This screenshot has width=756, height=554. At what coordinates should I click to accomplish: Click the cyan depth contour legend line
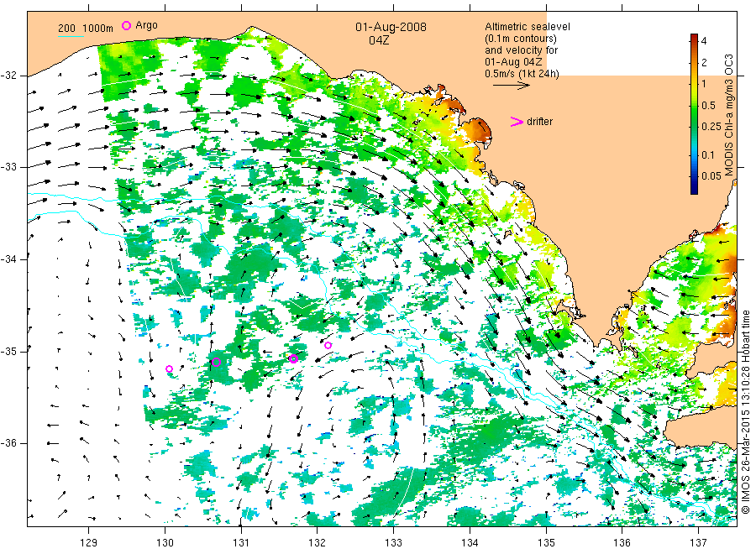(71, 36)
